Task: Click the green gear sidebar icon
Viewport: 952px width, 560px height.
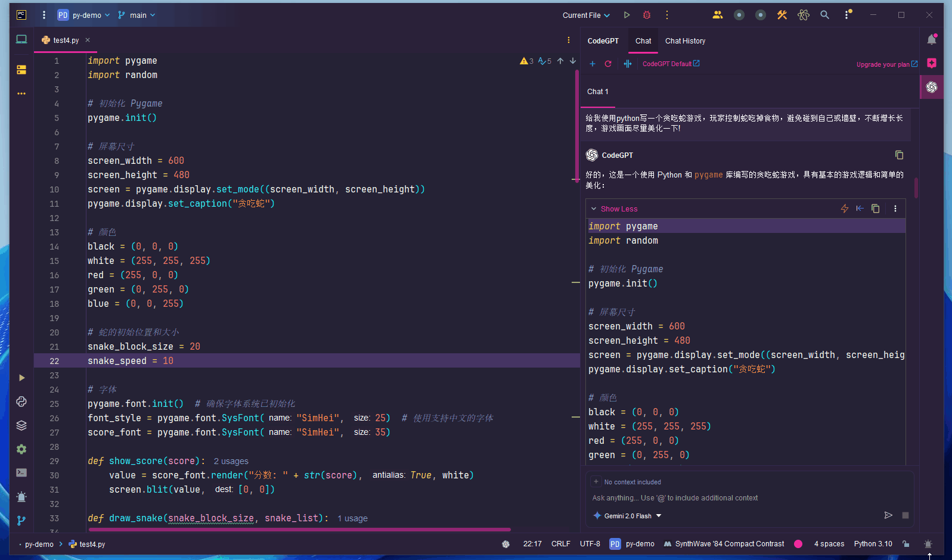Action: [21, 449]
